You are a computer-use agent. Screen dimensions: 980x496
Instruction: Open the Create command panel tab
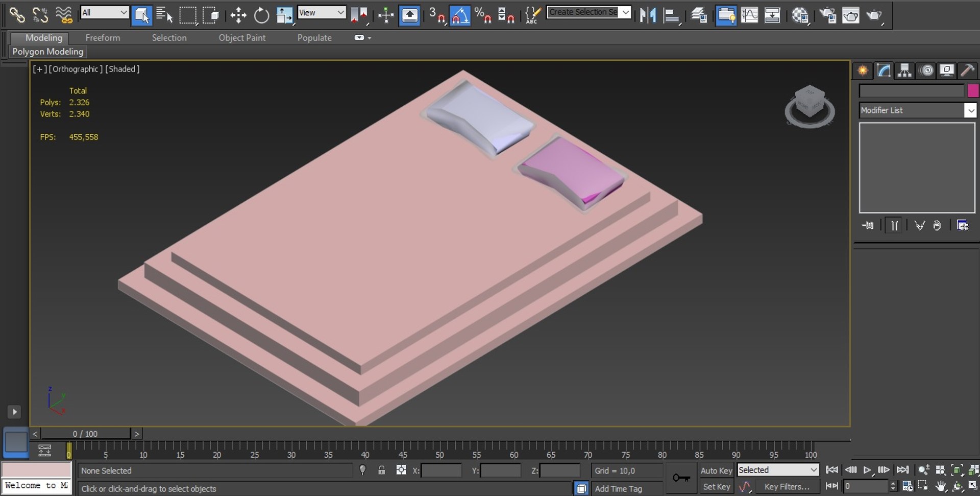(x=863, y=70)
